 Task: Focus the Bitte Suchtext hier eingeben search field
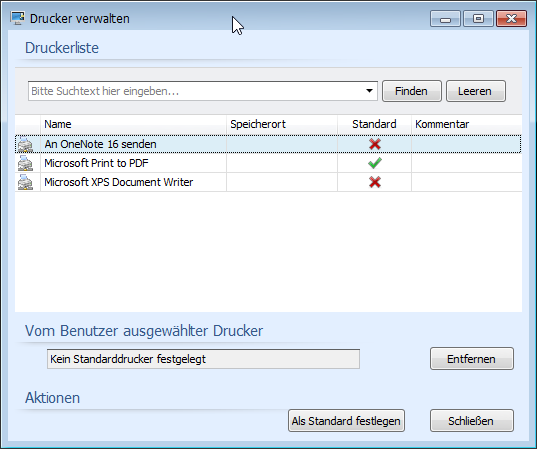[195, 91]
